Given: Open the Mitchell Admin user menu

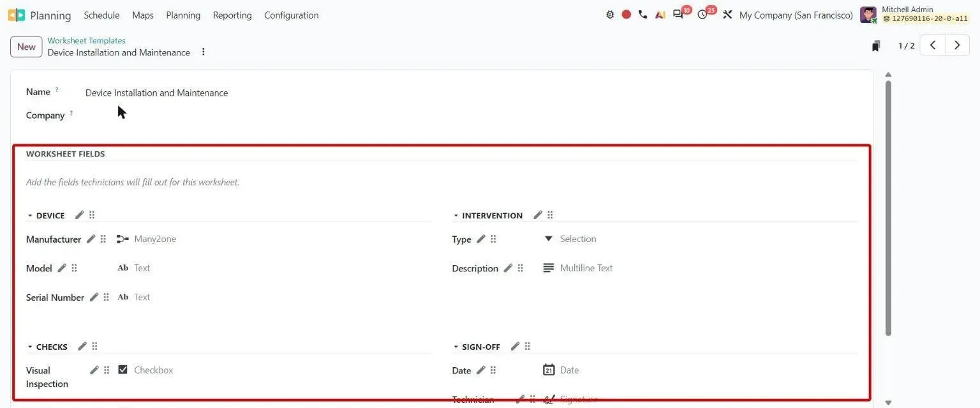Looking at the screenshot, I should 914,14.
